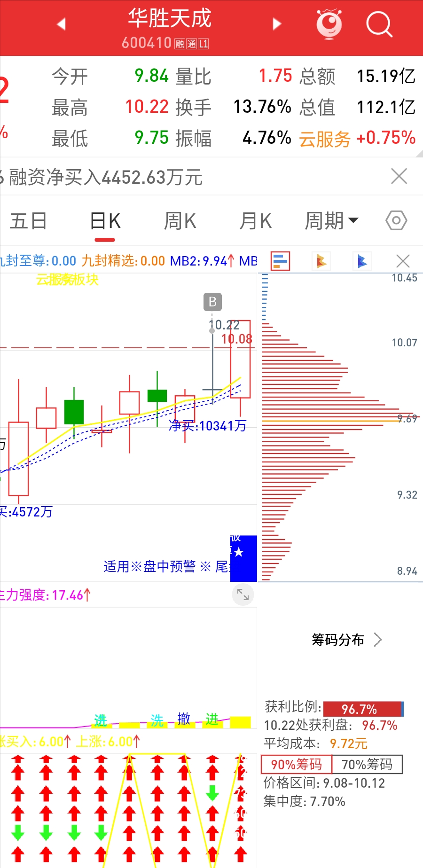This screenshot has height=868, width=423.
Task: Select the blue flag indicator icon
Action: coord(362,261)
